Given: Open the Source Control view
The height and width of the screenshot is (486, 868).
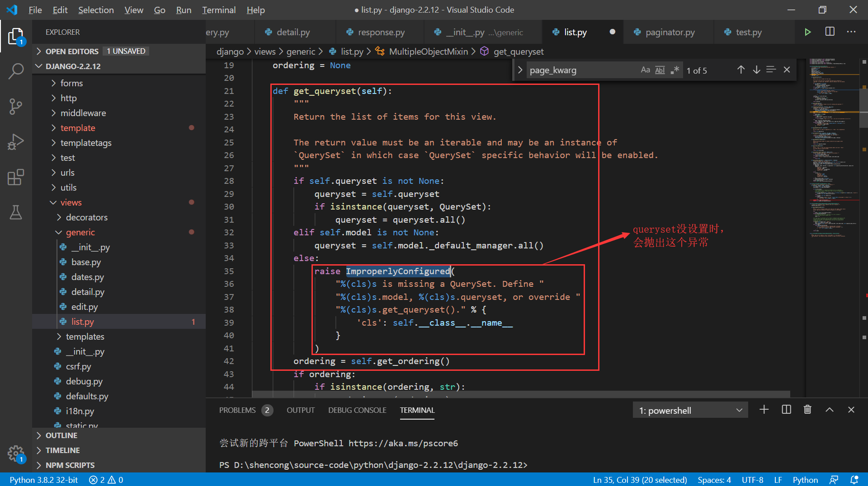Looking at the screenshot, I should pos(16,107).
